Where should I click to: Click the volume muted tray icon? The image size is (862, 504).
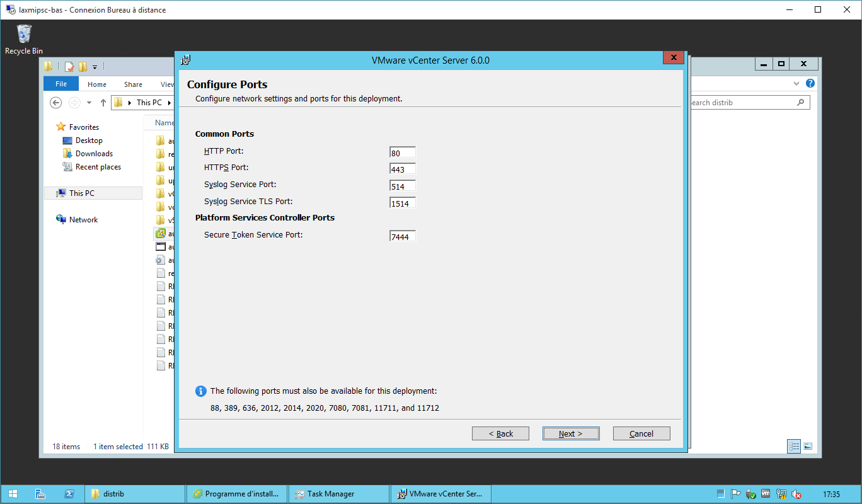point(796,494)
